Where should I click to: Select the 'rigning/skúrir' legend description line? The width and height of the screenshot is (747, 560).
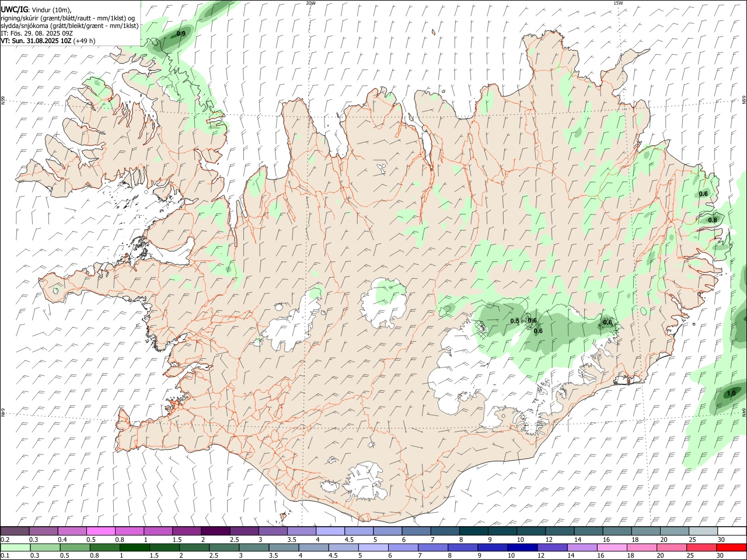[x=68, y=17]
